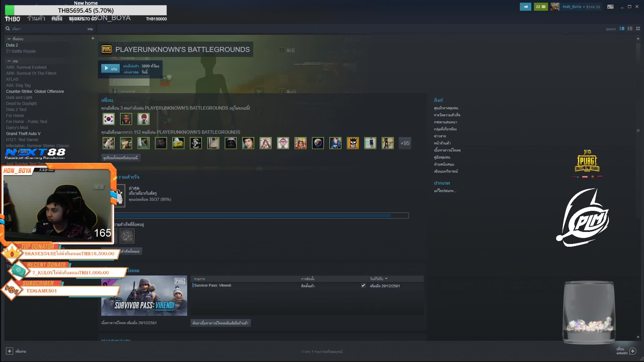Open เขียนบทวิจารณ์ write review link
The height and width of the screenshot is (362, 644).
click(446, 171)
